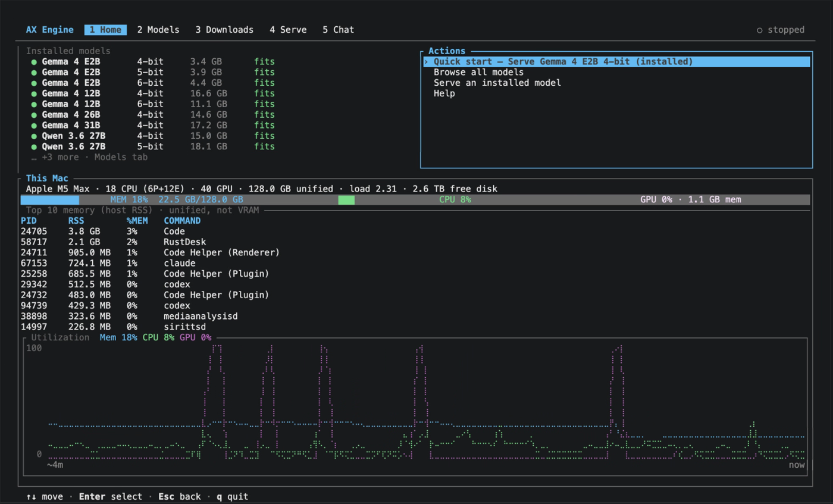The height and width of the screenshot is (504, 833).
Task: Click the Gemma 4 E2B 6-bit model row
Action: (x=153, y=83)
